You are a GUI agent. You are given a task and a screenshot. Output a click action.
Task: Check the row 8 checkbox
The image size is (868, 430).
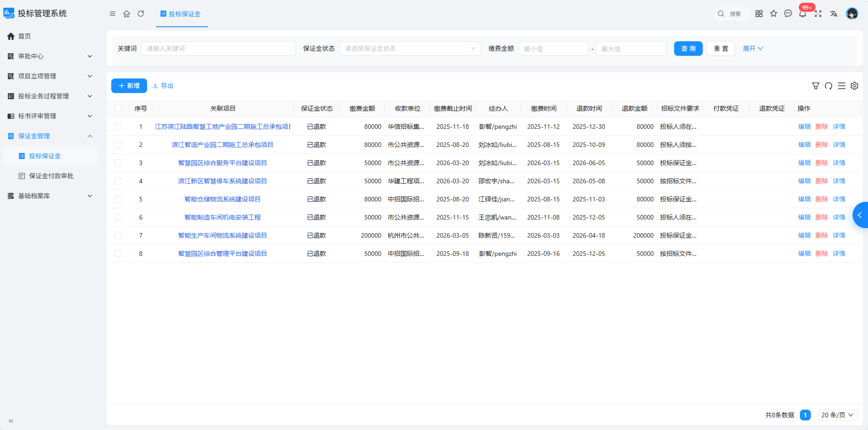click(118, 254)
